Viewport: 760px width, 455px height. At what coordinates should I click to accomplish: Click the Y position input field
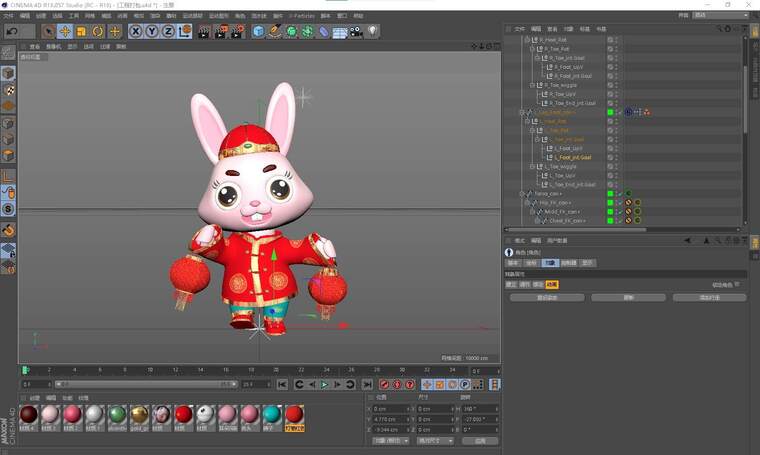coord(391,419)
